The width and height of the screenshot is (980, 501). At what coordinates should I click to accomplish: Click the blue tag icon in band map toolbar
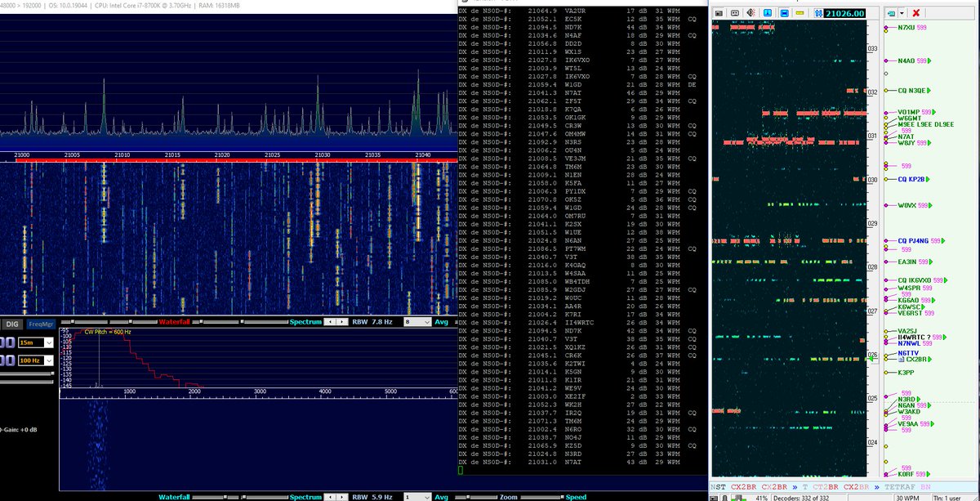890,13
